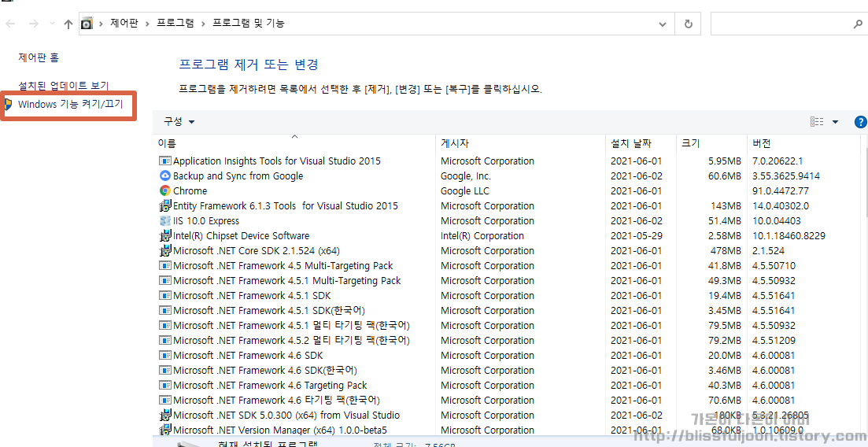
Task: Click the .NET Framework 4.5.1 SDK icon
Action: tap(165, 296)
